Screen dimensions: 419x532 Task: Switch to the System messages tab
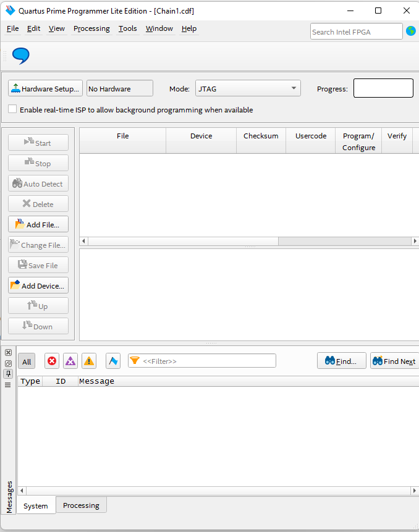pyautogui.click(x=36, y=506)
